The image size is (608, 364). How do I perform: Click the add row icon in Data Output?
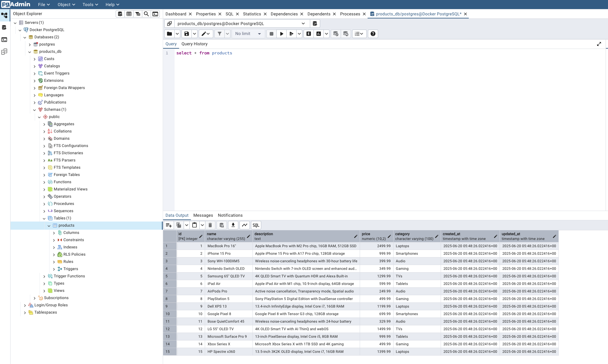(169, 225)
